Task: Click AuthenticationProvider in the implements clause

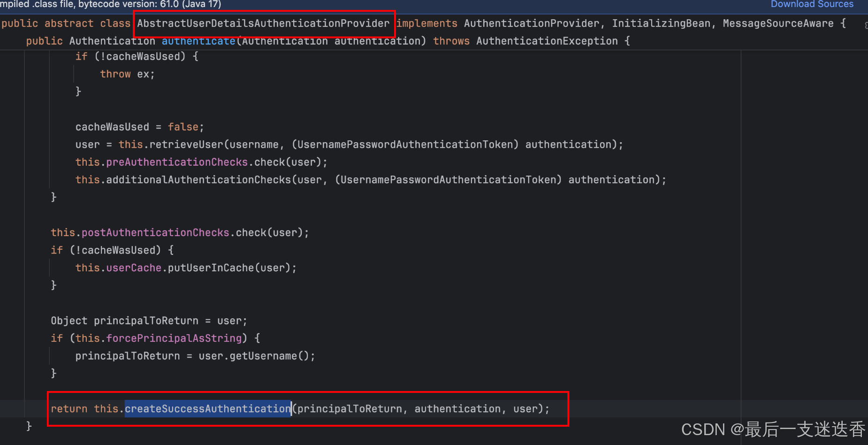Action: tap(532, 23)
